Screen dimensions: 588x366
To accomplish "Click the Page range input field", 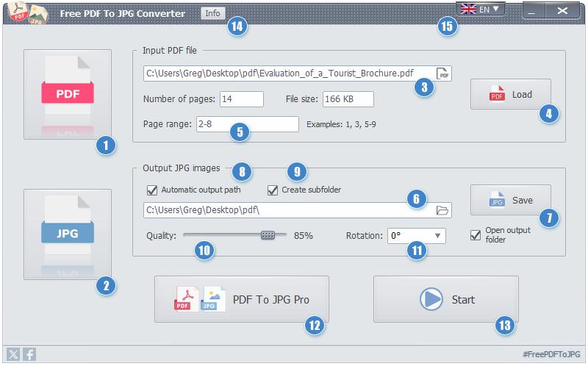I will pos(248,124).
